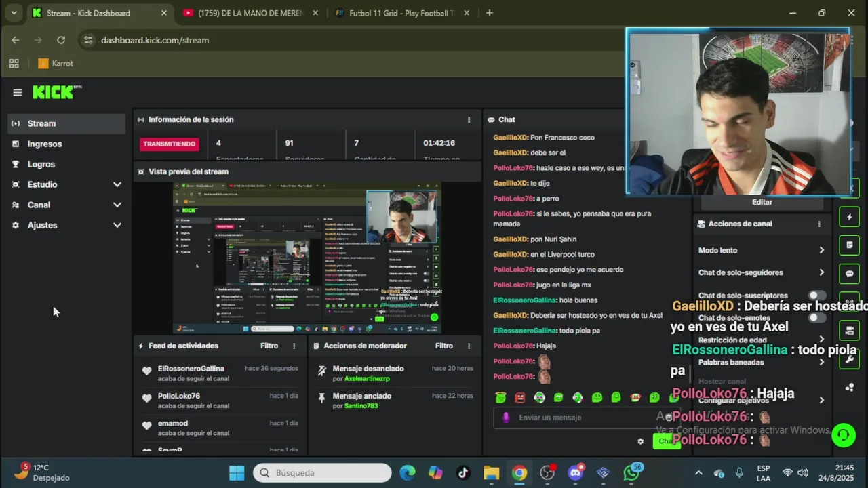View site information icon in address bar
The image size is (868, 488).
point(88,40)
